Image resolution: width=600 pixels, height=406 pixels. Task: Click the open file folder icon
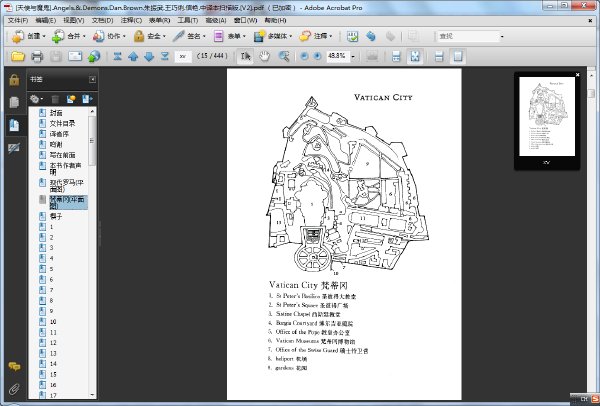coord(18,57)
